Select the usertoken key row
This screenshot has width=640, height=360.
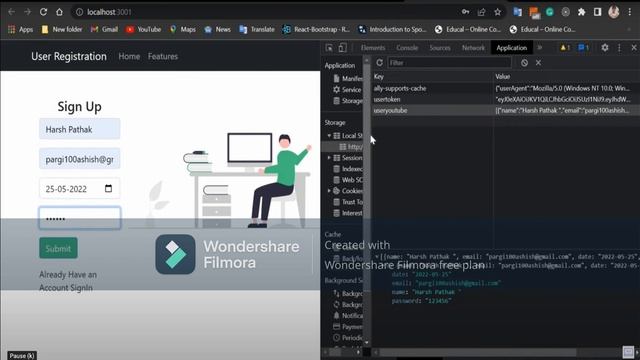[x=505, y=99]
